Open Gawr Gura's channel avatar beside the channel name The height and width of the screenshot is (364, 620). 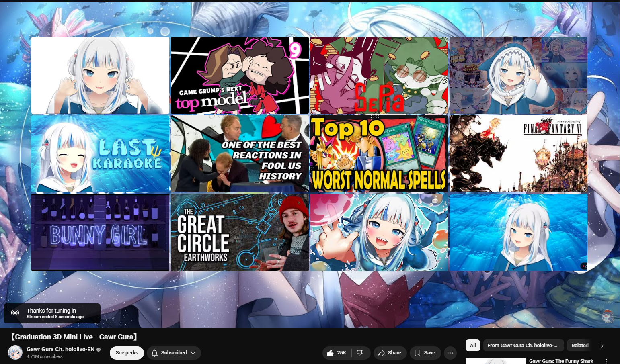click(x=15, y=352)
